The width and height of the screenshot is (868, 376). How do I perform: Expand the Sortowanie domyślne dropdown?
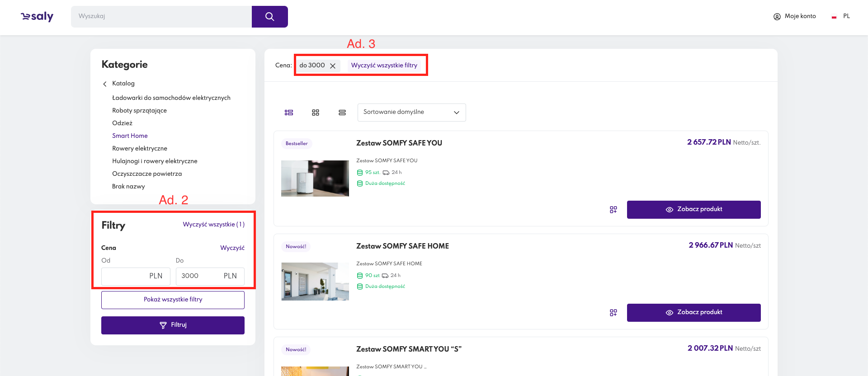point(411,113)
